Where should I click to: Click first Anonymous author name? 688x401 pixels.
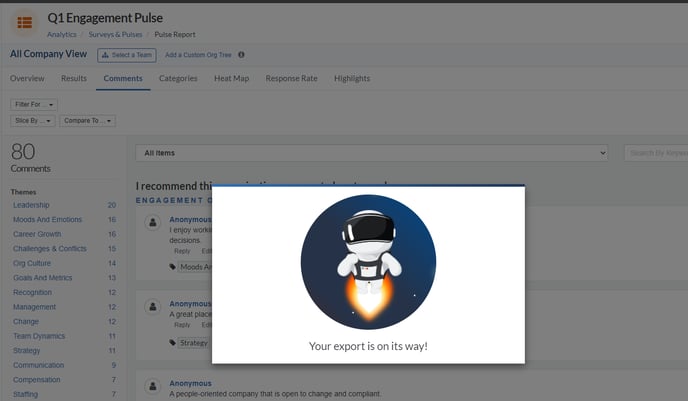(190, 219)
